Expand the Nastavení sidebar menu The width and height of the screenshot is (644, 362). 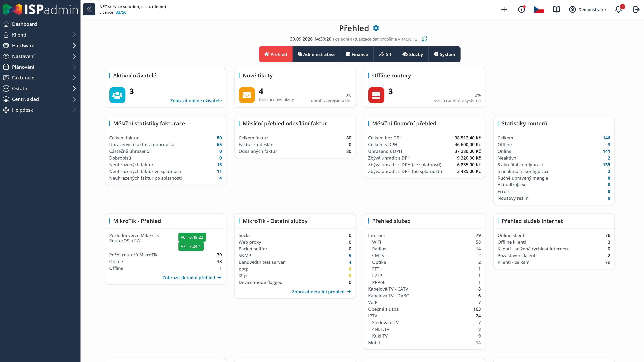tap(40, 56)
